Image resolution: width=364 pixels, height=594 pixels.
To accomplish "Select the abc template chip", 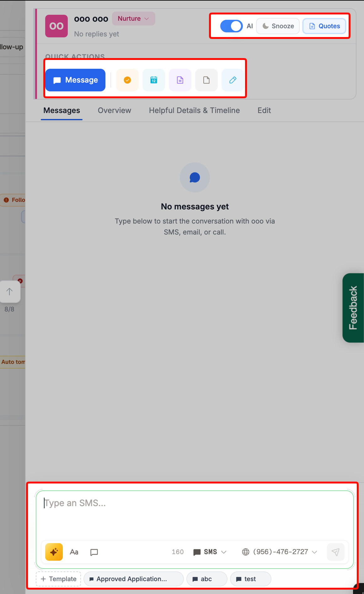I will pyautogui.click(x=206, y=579).
